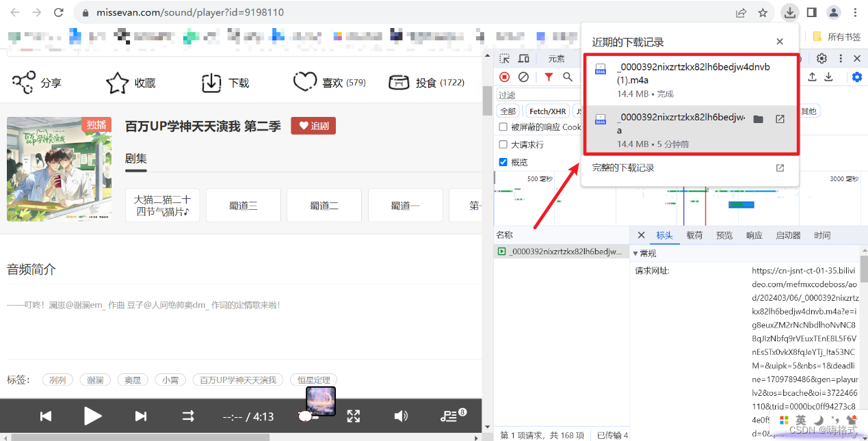868x441 pixels.
Task: Toggle the device toolbar in DevTools
Action: click(524, 59)
